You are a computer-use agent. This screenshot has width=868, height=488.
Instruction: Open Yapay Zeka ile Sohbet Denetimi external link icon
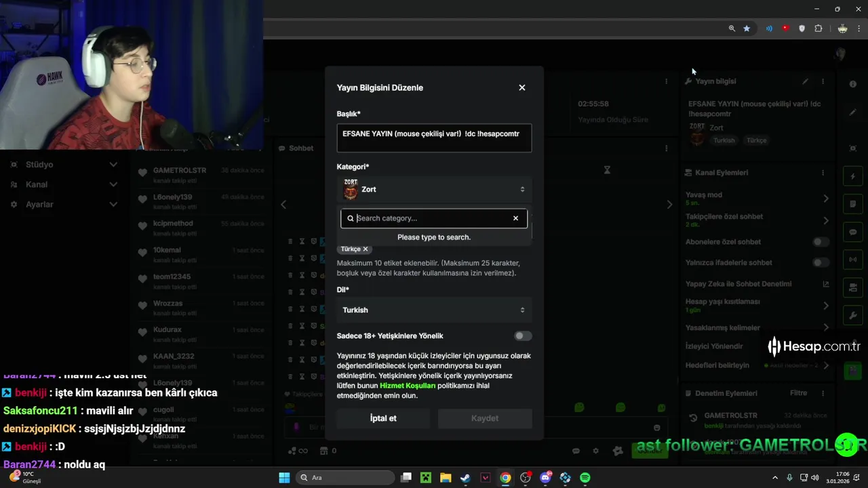coord(826,284)
